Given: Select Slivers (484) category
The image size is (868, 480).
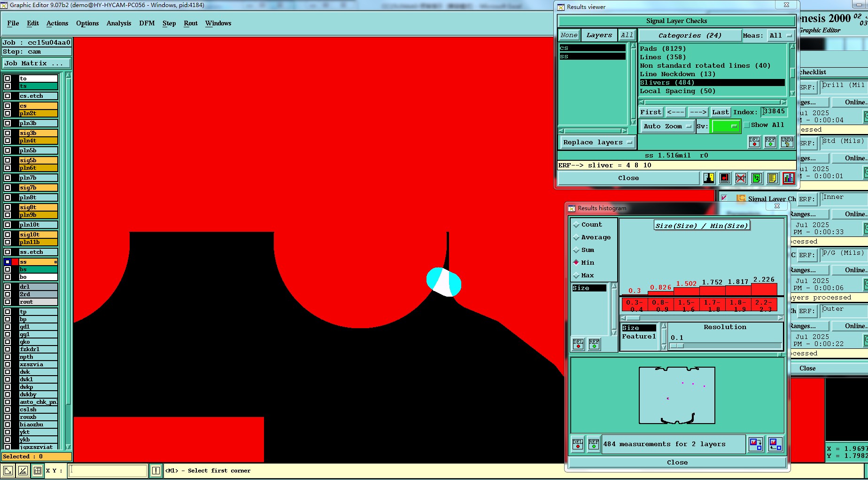Looking at the screenshot, I should click(x=712, y=83).
